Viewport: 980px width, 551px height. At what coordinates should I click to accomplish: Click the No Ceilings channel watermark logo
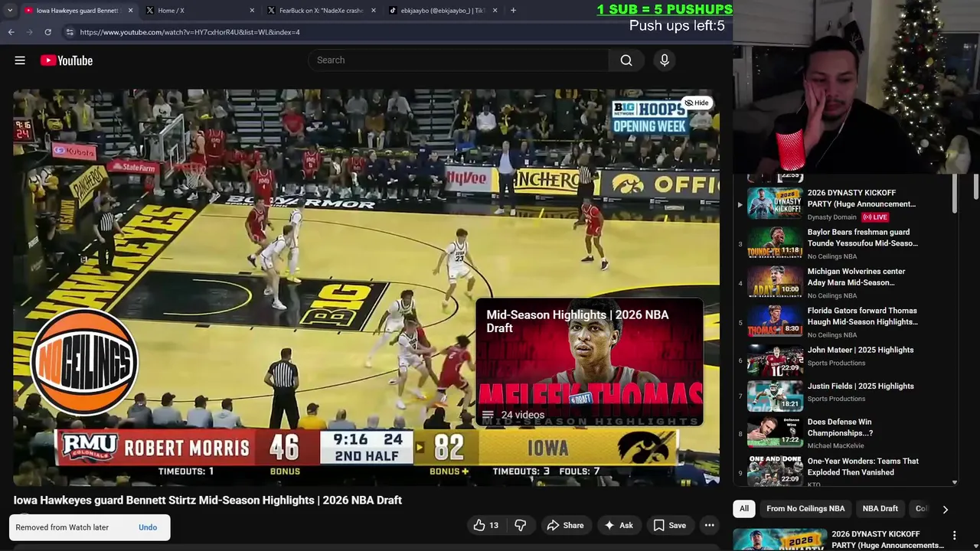coord(84,361)
